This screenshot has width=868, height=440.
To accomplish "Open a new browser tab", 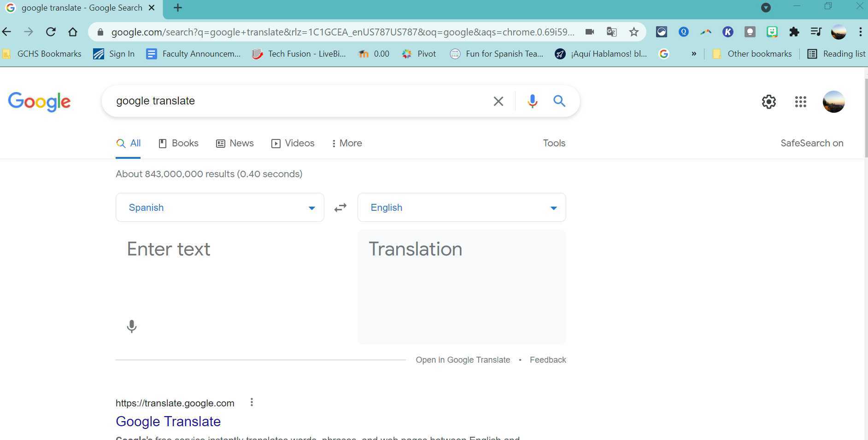I will (x=178, y=8).
